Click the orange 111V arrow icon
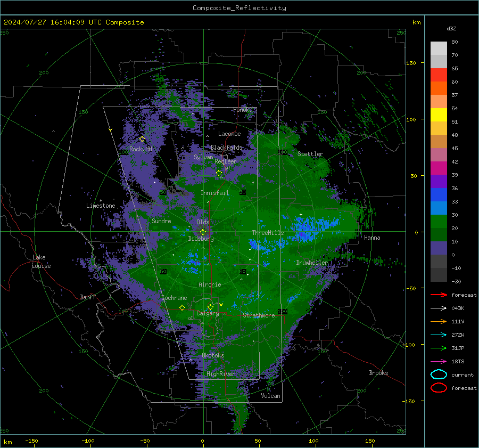 coord(439,321)
